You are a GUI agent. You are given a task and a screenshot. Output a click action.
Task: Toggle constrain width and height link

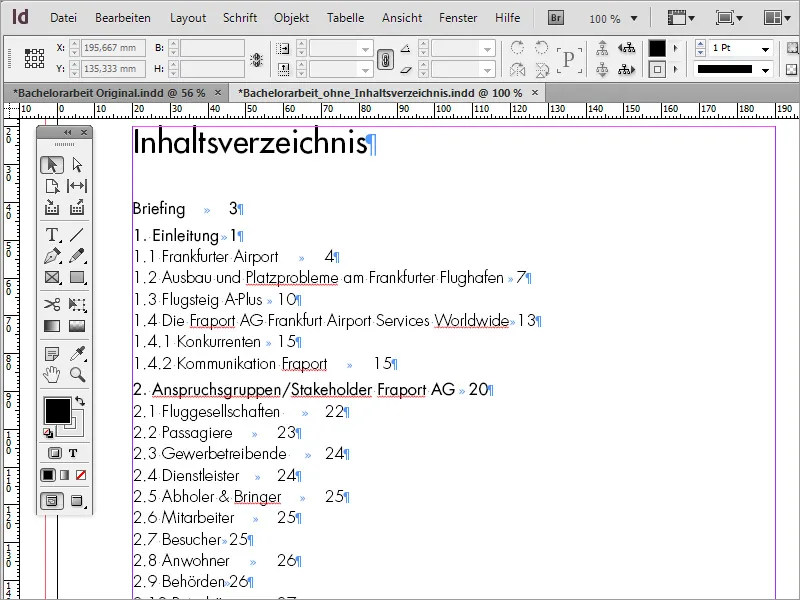point(256,60)
